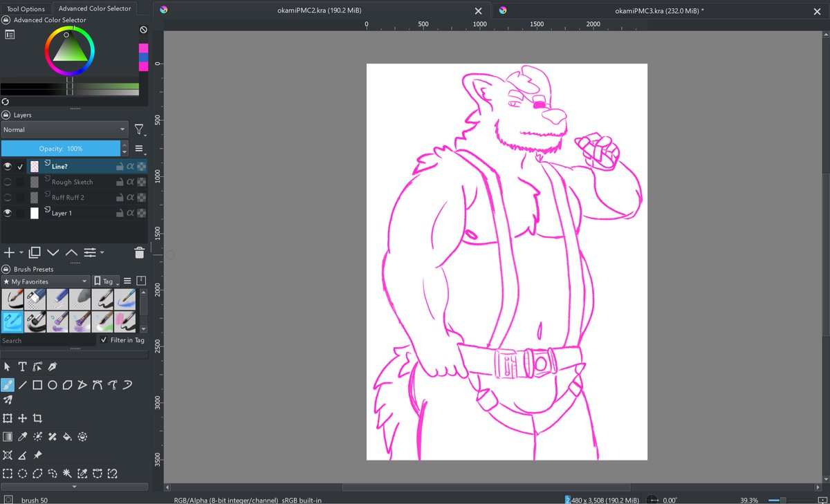Select the Fill bucket tool
Viewport: 830px width, 504px height.
coord(68,436)
